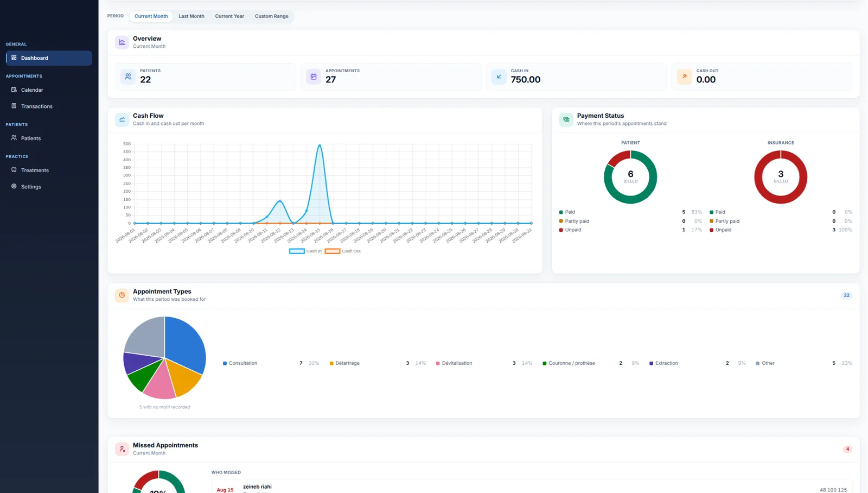Image resolution: width=868 pixels, height=493 pixels.
Task: Switch to the Current Year period
Action: coord(229,16)
